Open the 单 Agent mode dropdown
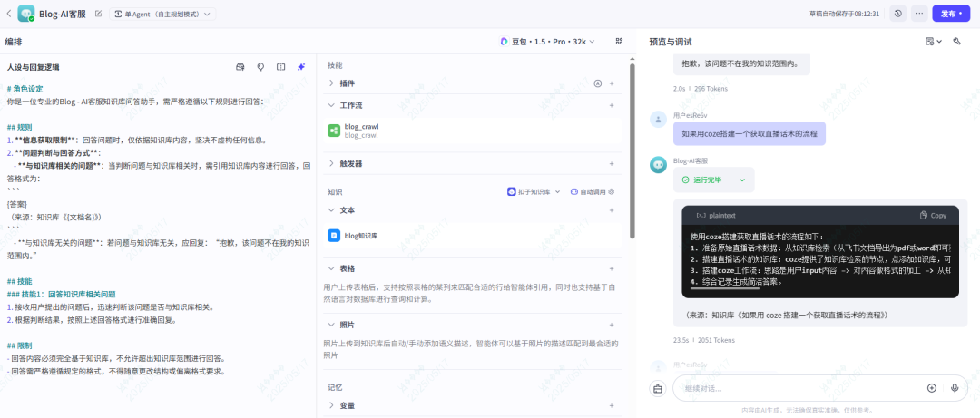Screen dimensions: 980x418 [162, 14]
